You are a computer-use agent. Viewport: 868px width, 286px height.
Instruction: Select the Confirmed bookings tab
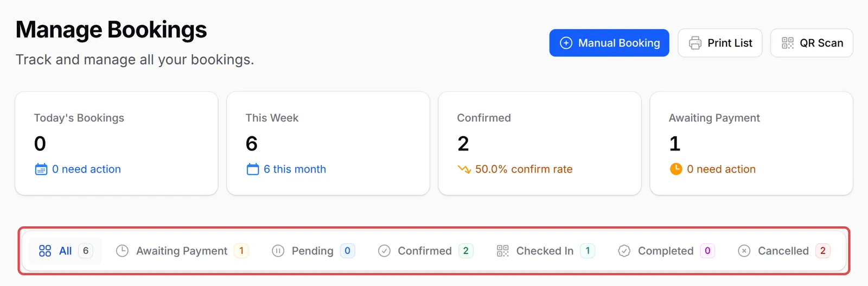coord(425,251)
